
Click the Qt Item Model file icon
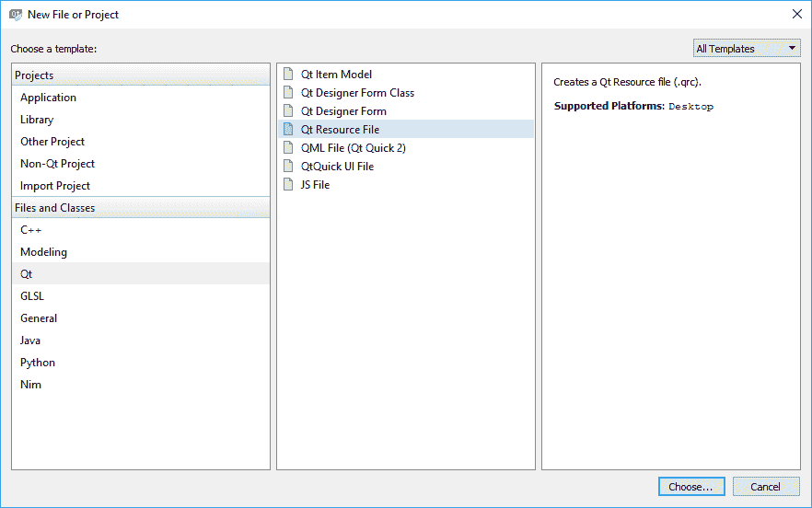(290, 75)
